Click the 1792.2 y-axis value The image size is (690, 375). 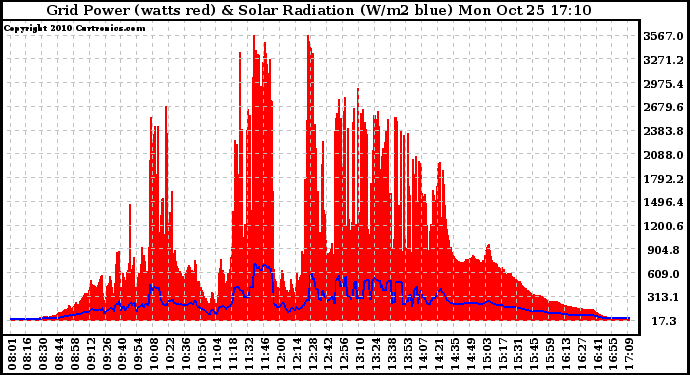pyautogui.click(x=663, y=179)
